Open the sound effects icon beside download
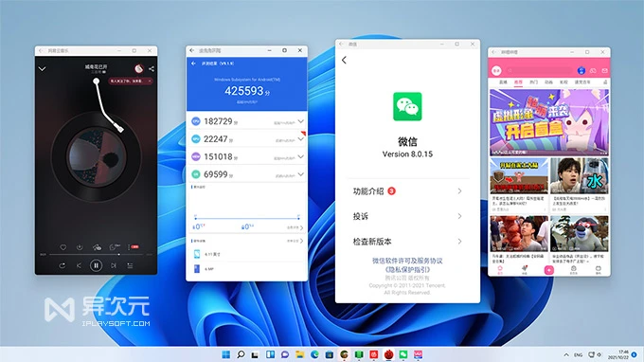The height and width of the screenshot is (362, 644). [x=97, y=247]
